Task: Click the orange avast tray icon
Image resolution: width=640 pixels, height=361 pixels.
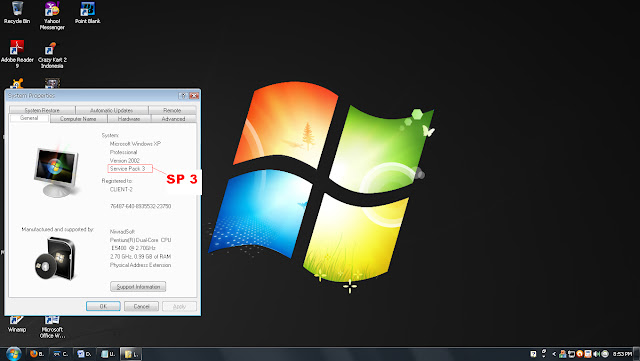Action: click(579, 354)
